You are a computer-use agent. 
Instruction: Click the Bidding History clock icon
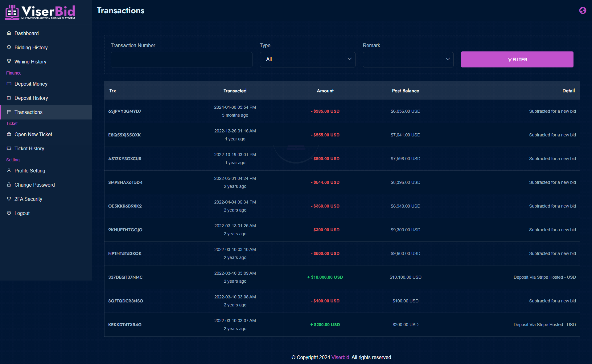pyautogui.click(x=9, y=47)
